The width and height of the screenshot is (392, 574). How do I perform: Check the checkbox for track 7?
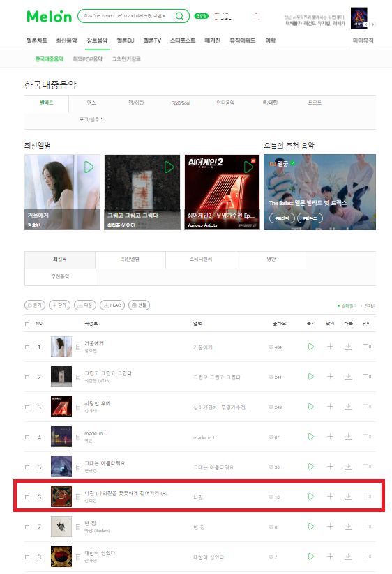27,527
